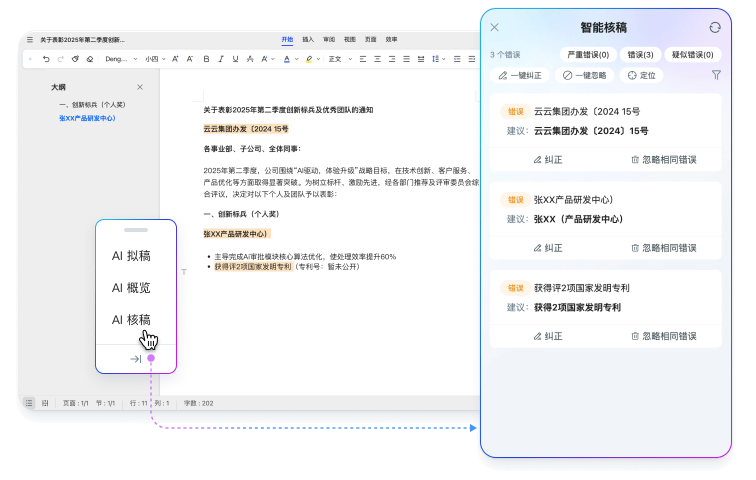Apply italic formatting from the toolbar
756x480 pixels.
tap(220, 59)
